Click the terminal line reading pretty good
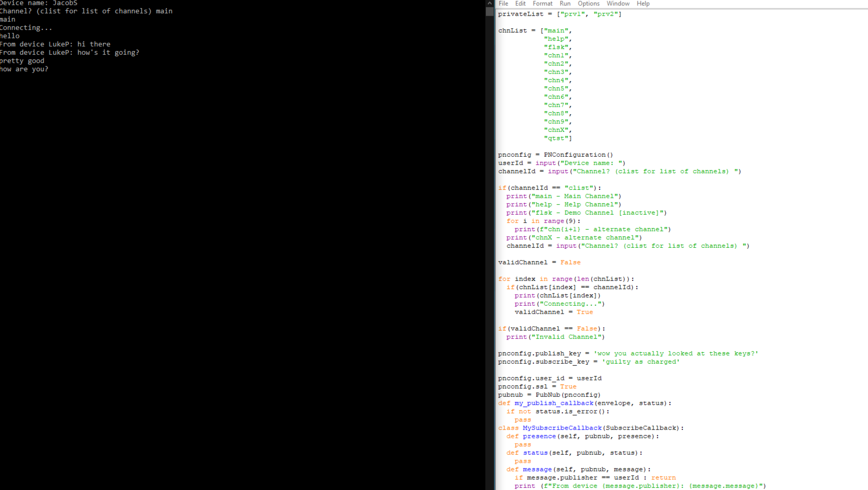Viewport: 868px width, 490px height. pos(22,61)
